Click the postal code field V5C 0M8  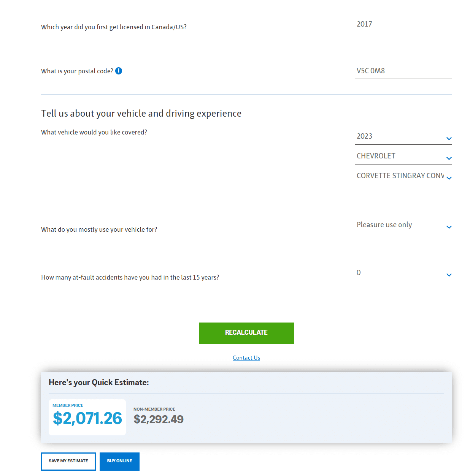[x=403, y=71]
